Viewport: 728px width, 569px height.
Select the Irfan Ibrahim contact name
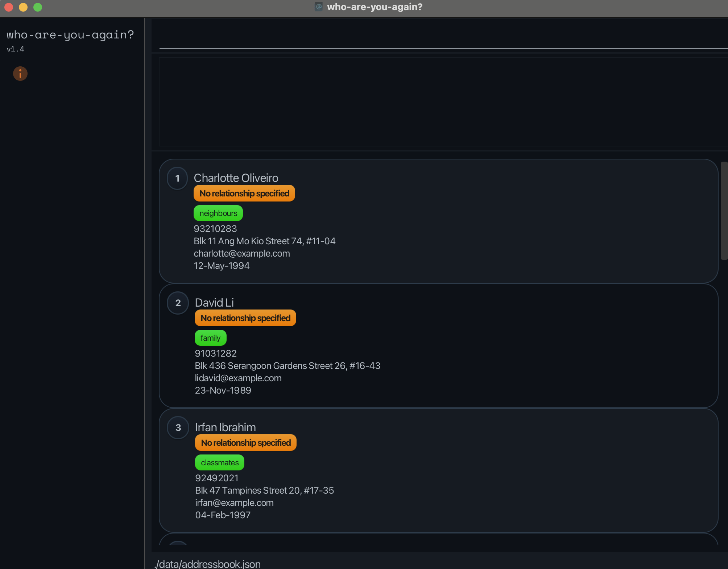226,427
